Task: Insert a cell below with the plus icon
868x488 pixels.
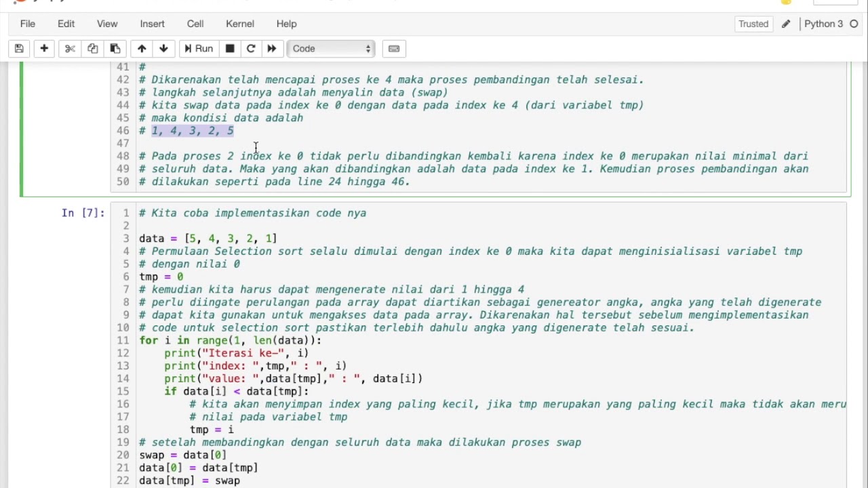Action: pyautogui.click(x=44, y=49)
